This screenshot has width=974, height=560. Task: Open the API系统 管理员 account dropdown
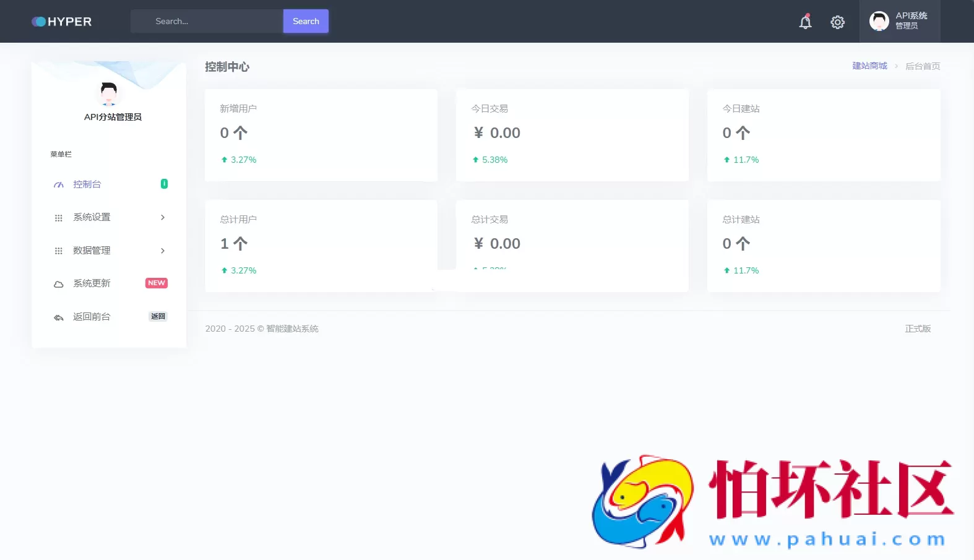911,21
